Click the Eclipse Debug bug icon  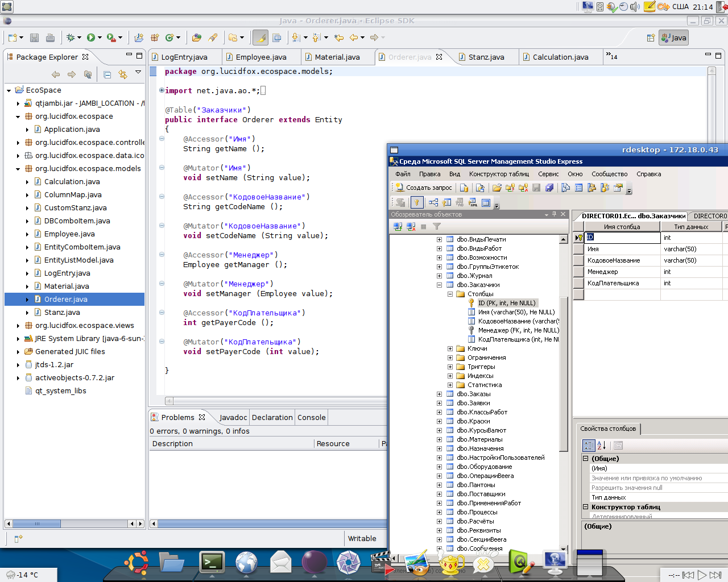click(x=71, y=38)
